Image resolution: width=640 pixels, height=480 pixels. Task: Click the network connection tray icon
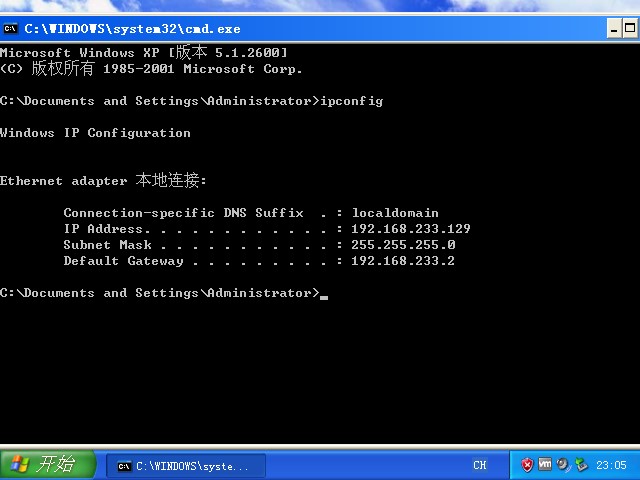point(581,464)
